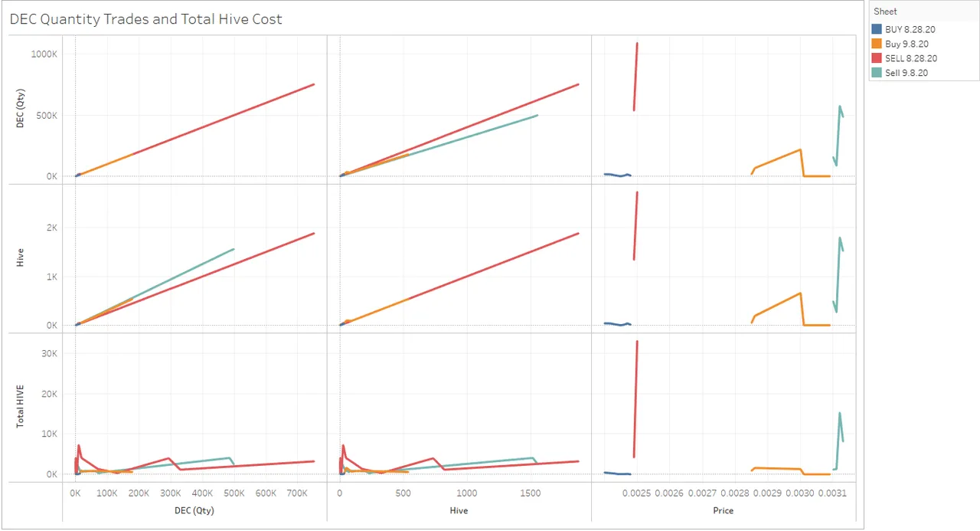This screenshot has height=531, width=980.
Task: Click the '400K' tick on the bottom DEC axis
Action: pyautogui.click(x=203, y=493)
